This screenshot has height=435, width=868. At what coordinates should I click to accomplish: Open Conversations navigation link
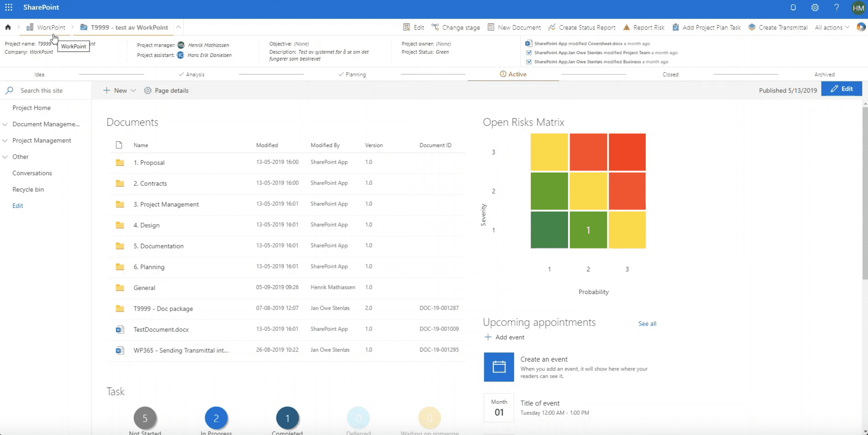coord(32,173)
